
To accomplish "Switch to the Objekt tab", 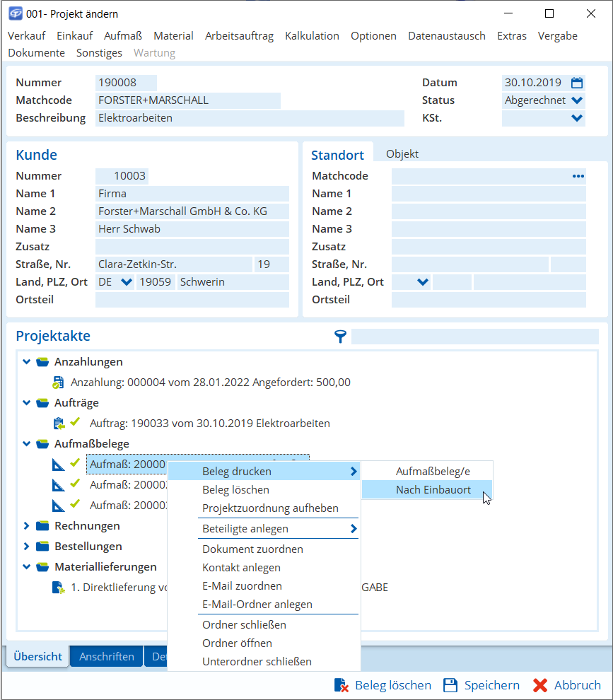I will pos(402,154).
